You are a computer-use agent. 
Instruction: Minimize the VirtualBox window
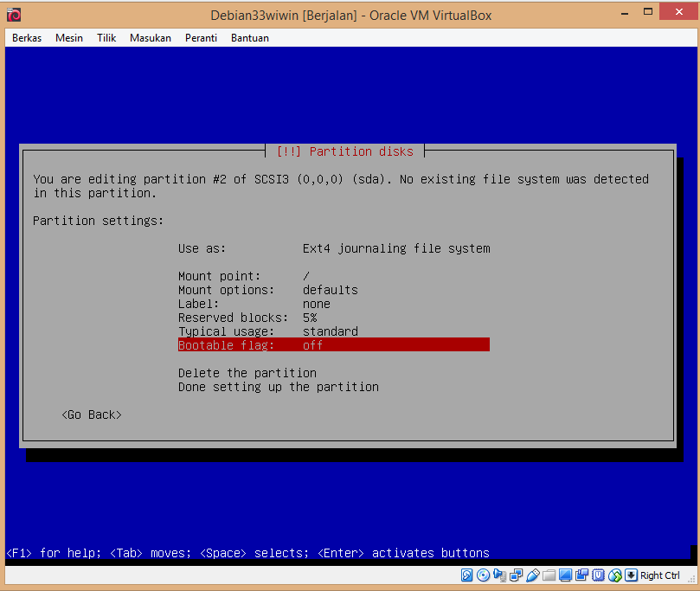click(x=625, y=12)
